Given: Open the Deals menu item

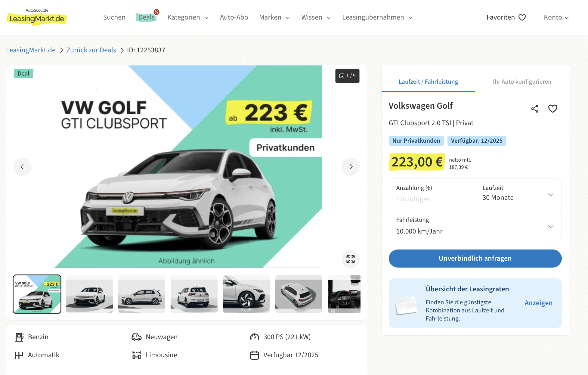Looking at the screenshot, I should [147, 17].
